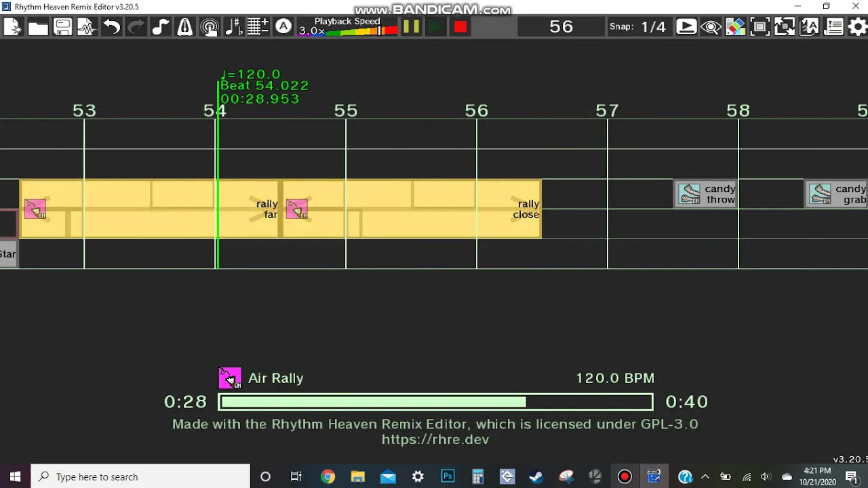Click beat 55 on the timeline ruler
Image resolution: width=868 pixels, height=488 pixels.
[x=346, y=110]
